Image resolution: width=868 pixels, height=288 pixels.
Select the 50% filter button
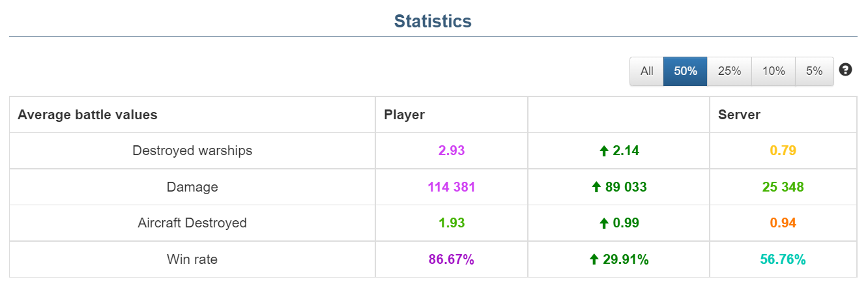(x=686, y=71)
